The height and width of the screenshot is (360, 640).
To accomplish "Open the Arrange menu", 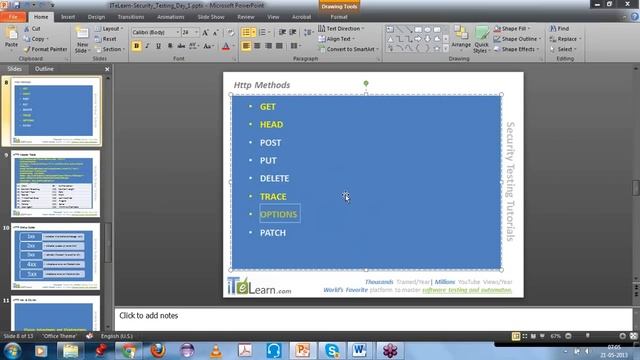I will [x=461, y=38].
